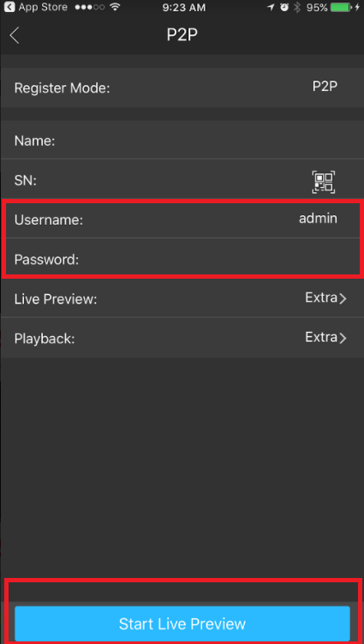The height and width of the screenshot is (644, 364).
Task: Tap the 9:23 AM clock
Action: (183, 8)
